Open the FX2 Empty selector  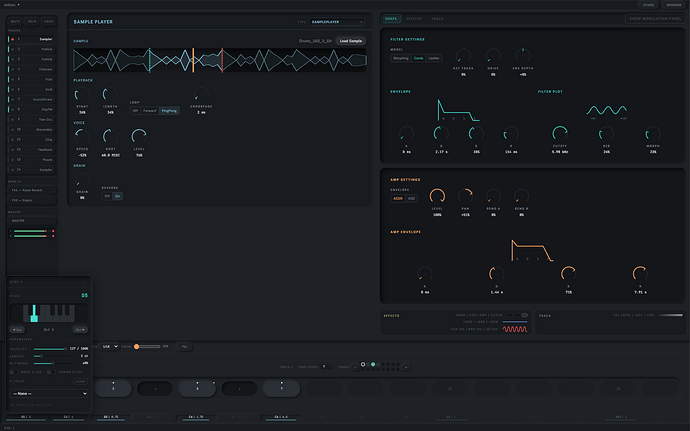click(32, 200)
